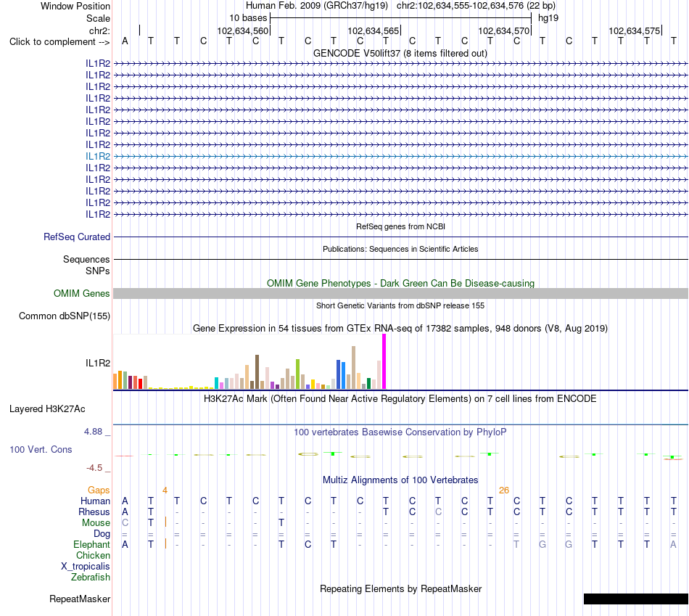This screenshot has height=616, width=689.
Task: Select the light-blue highlighted IL1R2 transcript label
Action: pyautogui.click(x=98, y=156)
